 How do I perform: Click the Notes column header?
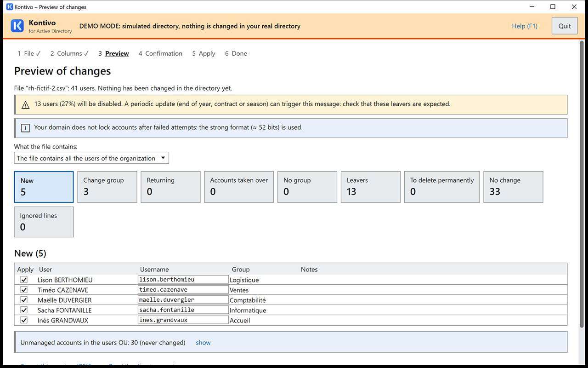coord(309,269)
